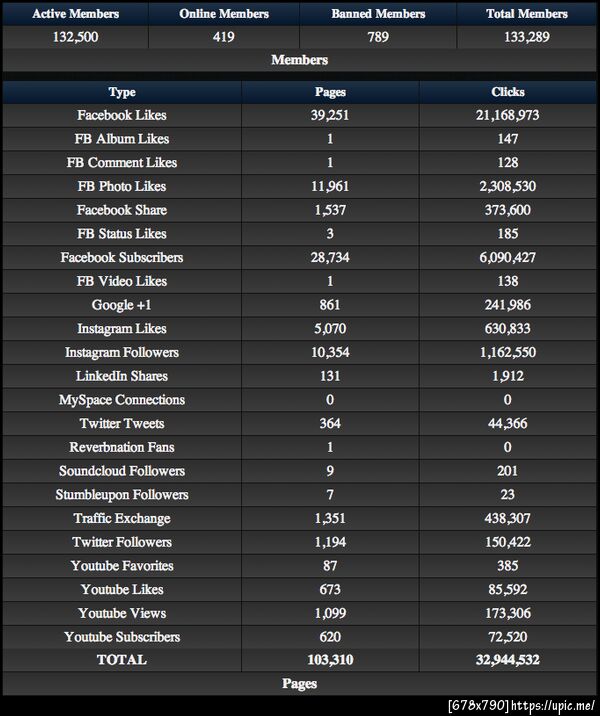Click the Clicks column header
Viewport: 600px width, 716px height.
tap(508, 92)
